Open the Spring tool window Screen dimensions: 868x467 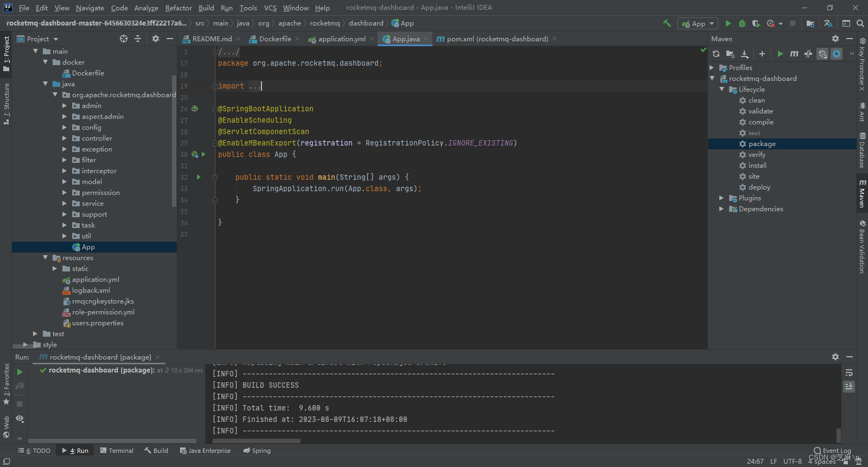click(257, 450)
